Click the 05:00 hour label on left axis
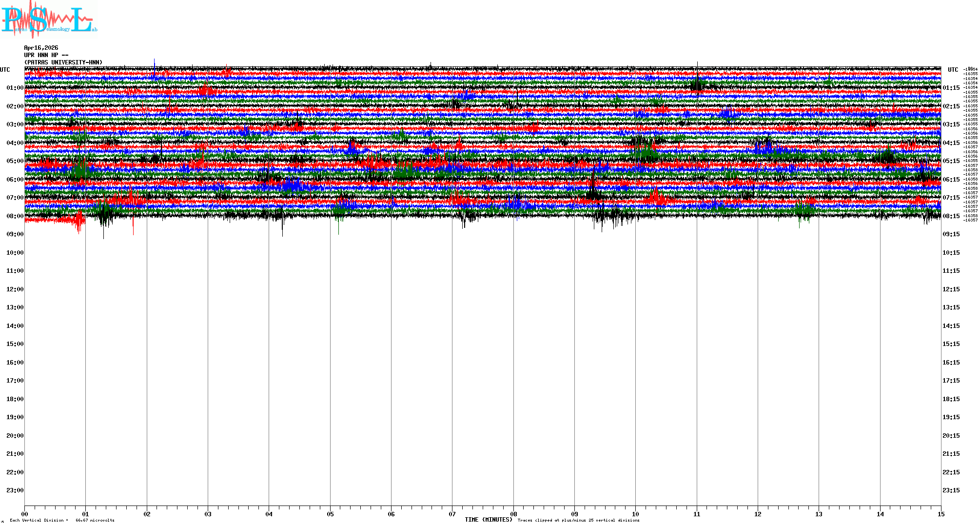980x527 pixels. 15,161
